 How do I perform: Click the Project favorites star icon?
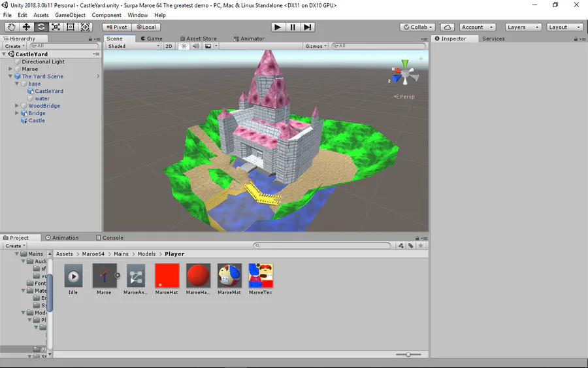coord(420,246)
